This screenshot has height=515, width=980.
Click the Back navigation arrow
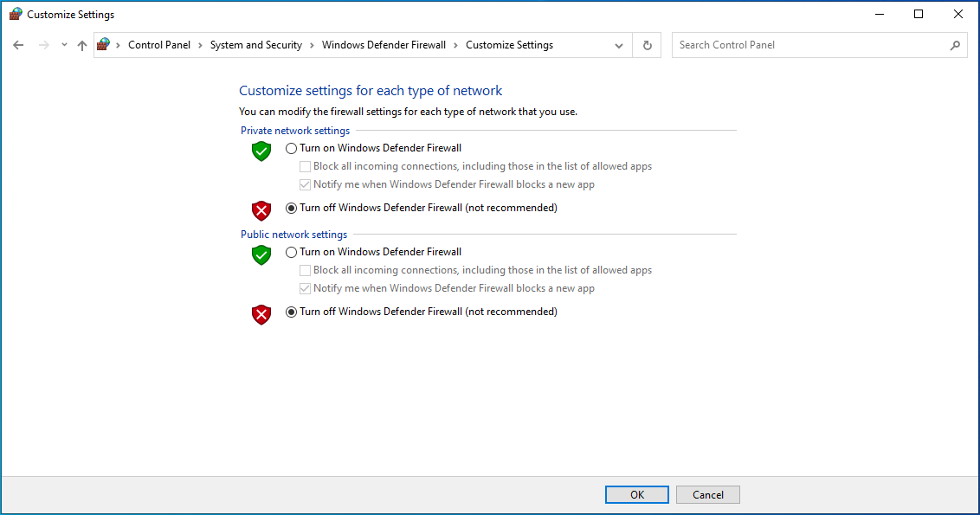pyautogui.click(x=18, y=45)
